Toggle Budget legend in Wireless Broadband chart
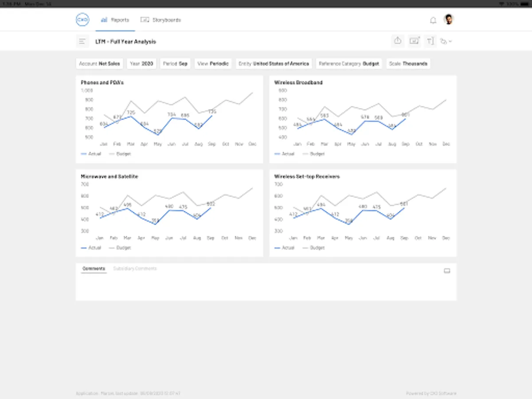Image resolution: width=532 pixels, height=399 pixels. 313,154
